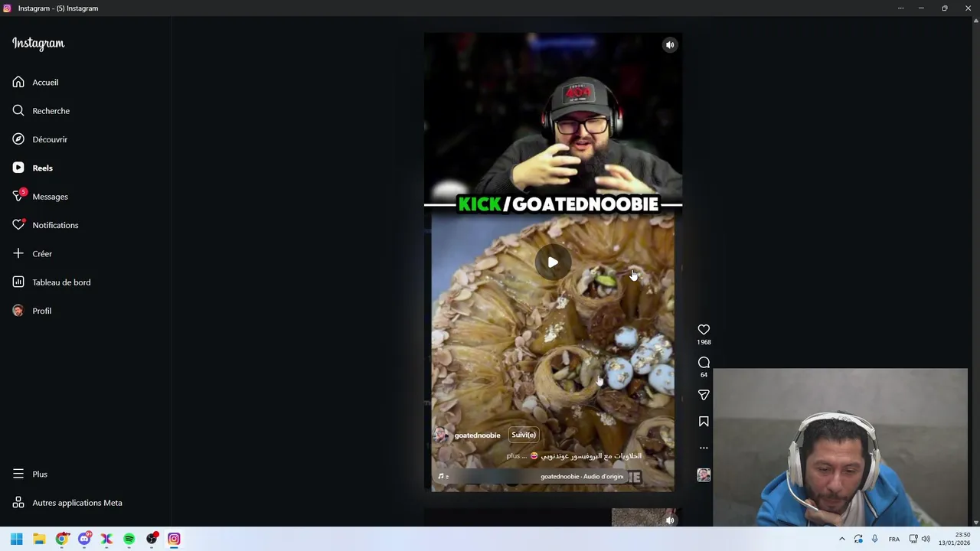Expand the caption with 'plus'
The width and height of the screenshot is (980, 551).
point(512,456)
